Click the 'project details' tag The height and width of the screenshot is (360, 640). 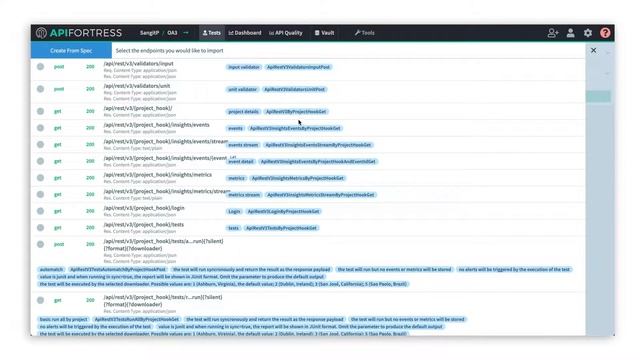click(243, 111)
